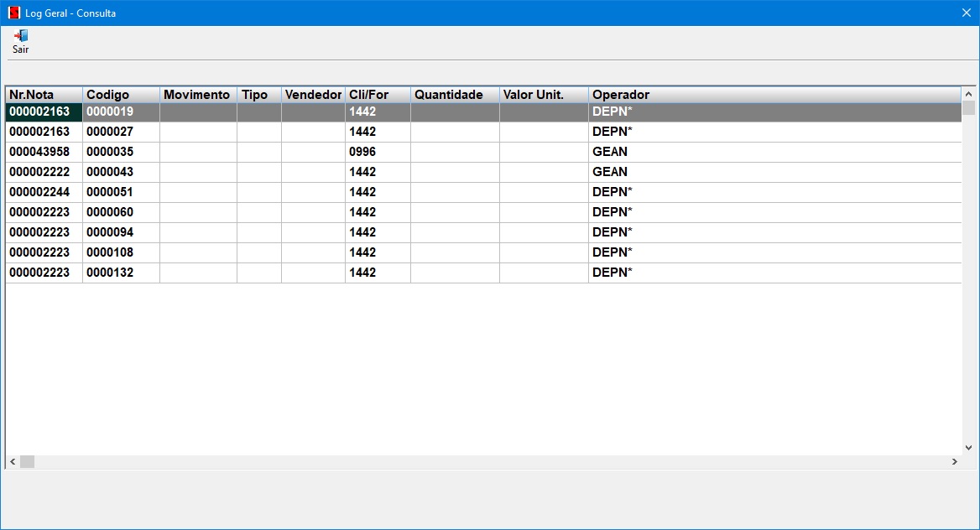980x530 pixels.
Task: Select the Nr.Nota cell 000002222
Action: tap(44, 172)
